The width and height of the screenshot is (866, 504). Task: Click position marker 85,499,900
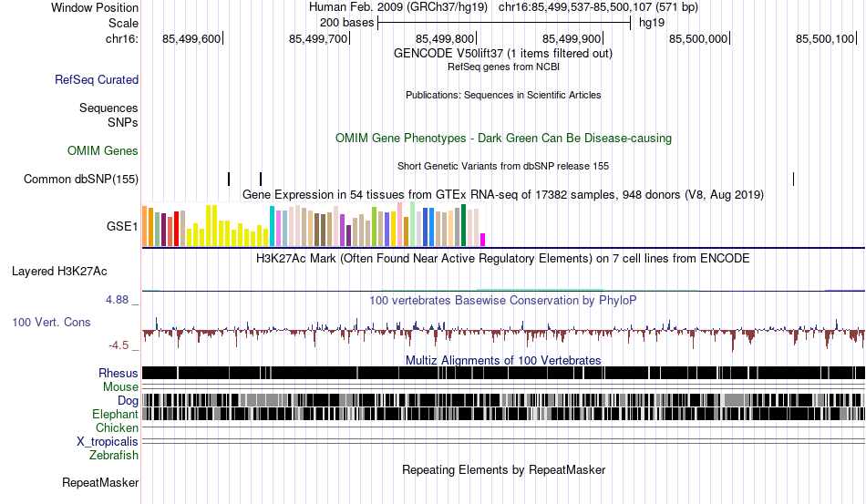[x=572, y=38]
